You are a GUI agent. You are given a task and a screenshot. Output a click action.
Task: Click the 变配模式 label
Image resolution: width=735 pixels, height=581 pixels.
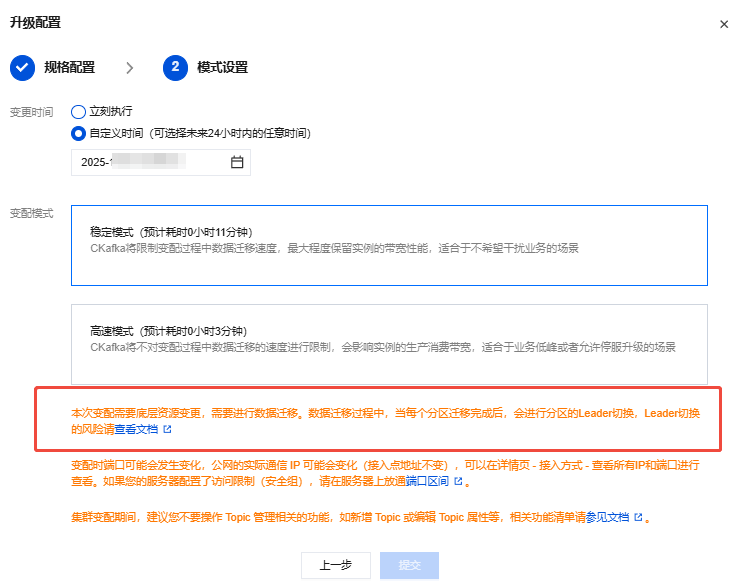tap(31, 213)
